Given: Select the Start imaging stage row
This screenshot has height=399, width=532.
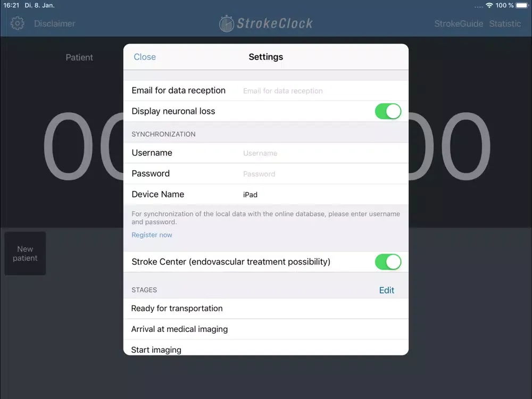Looking at the screenshot, I should click(266, 348).
